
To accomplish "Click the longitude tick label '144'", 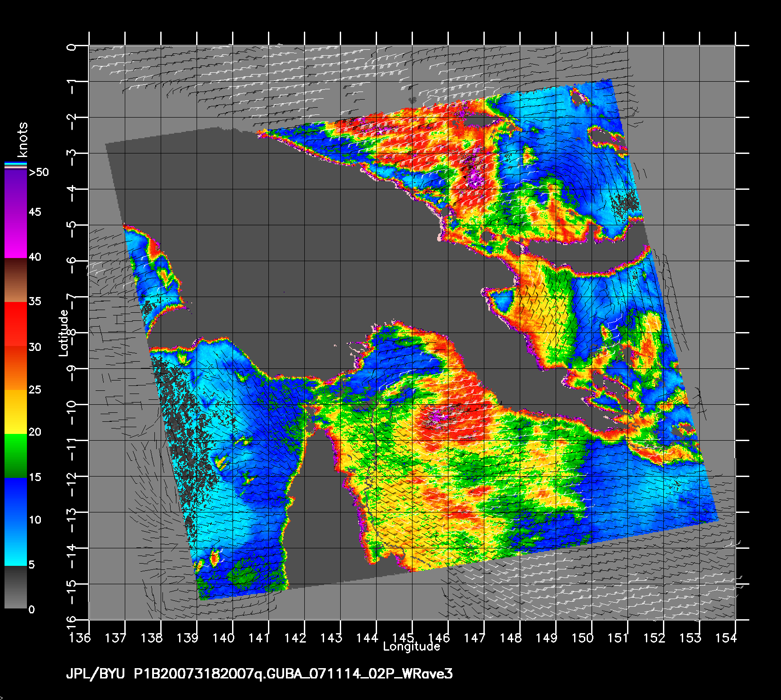I will click(367, 637).
